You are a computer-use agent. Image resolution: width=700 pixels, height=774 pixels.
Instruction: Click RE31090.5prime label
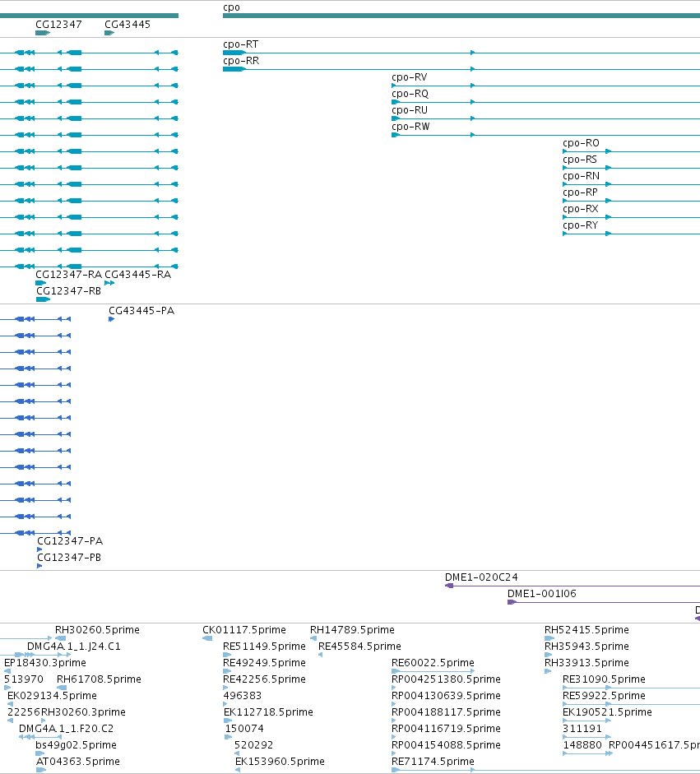point(604,679)
